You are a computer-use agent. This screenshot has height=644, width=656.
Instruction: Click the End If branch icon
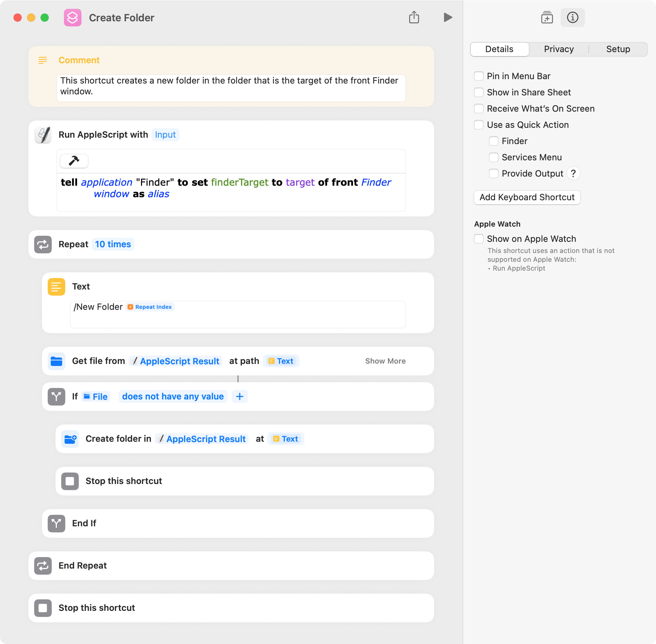56,523
